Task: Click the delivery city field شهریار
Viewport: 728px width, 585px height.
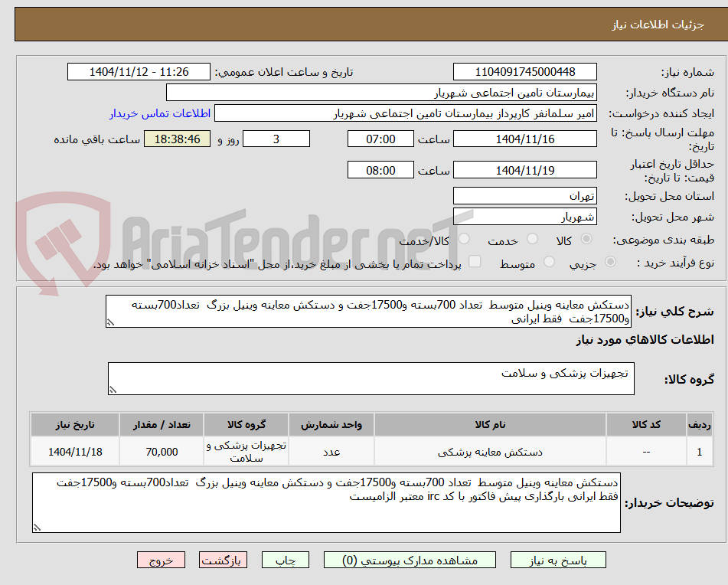Action: (x=525, y=217)
